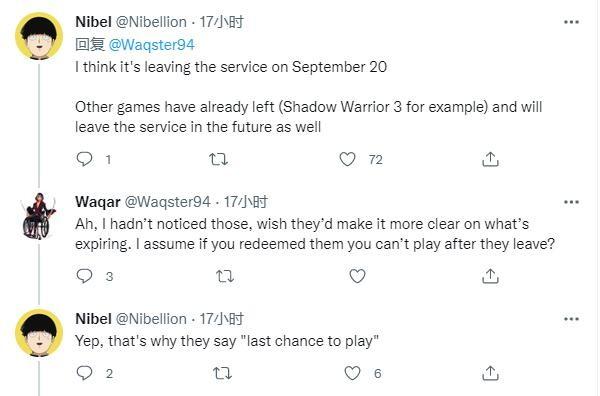This screenshot has height=396, width=600.
Task: Share Nibel's first tweet
Action: (x=490, y=159)
